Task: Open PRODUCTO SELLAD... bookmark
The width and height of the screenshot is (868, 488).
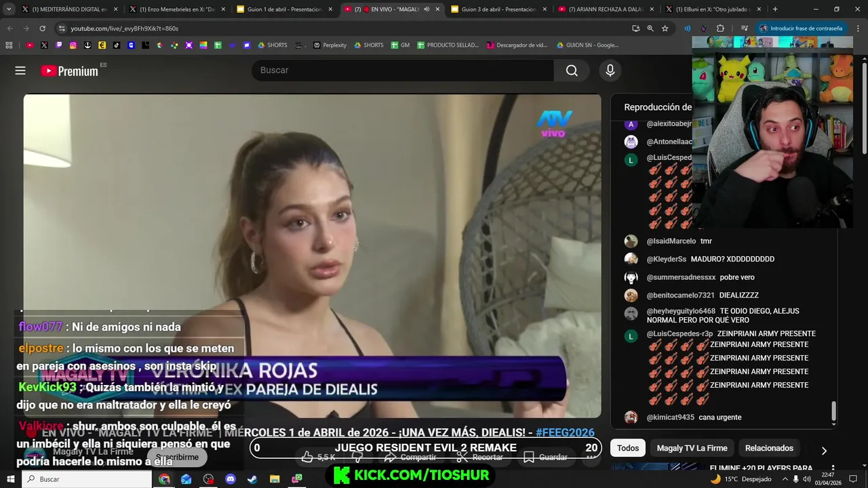Action: click(x=448, y=45)
